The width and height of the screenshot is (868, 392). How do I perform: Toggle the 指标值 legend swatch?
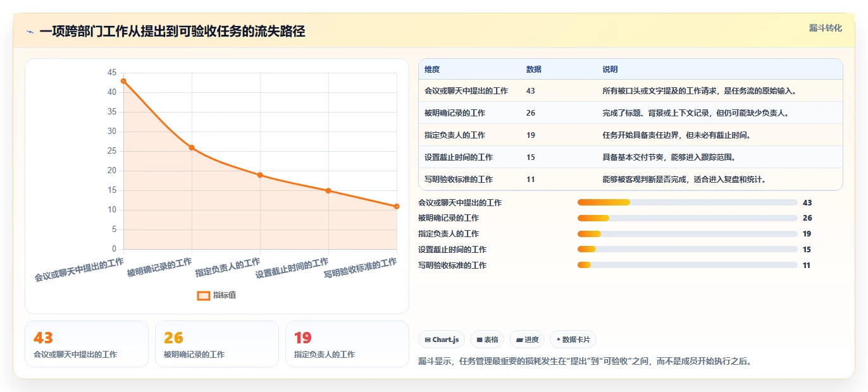click(x=204, y=295)
